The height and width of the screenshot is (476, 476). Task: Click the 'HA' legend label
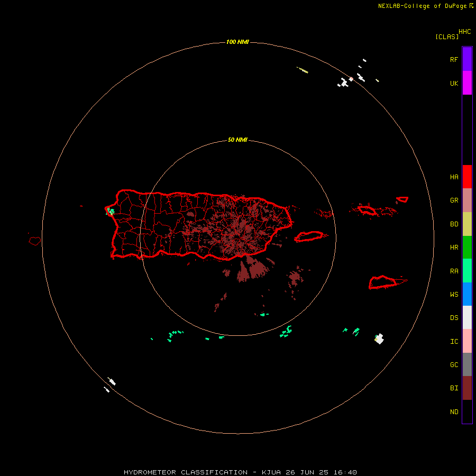tap(454, 177)
